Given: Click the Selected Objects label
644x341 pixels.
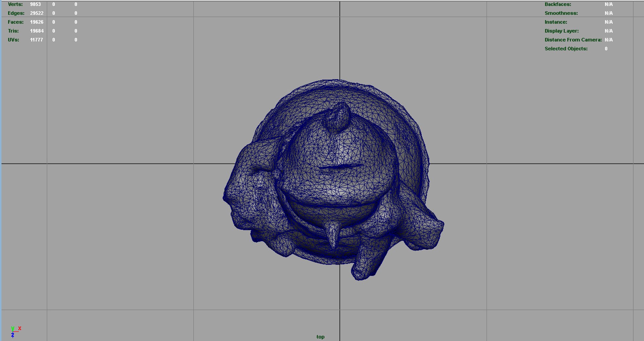Looking at the screenshot, I should point(566,49).
